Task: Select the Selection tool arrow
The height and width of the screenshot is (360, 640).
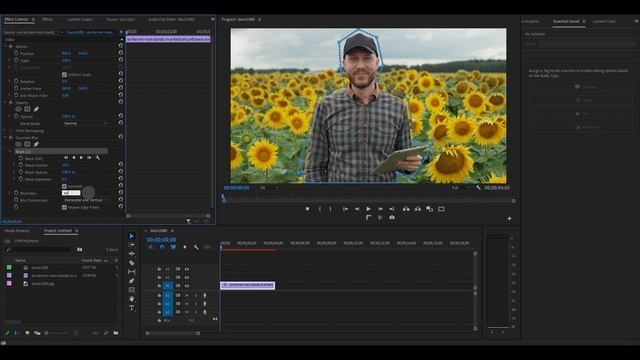Action: point(131,236)
